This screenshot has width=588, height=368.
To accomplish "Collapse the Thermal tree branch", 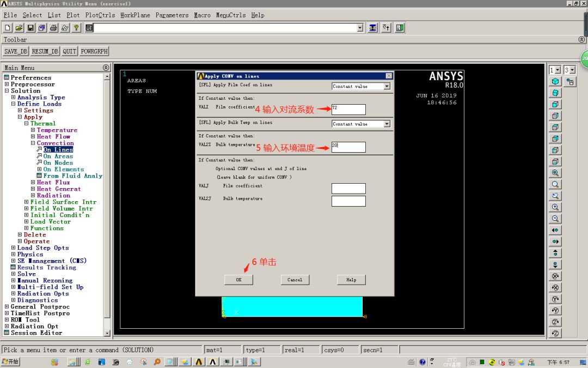I will click(26, 123).
